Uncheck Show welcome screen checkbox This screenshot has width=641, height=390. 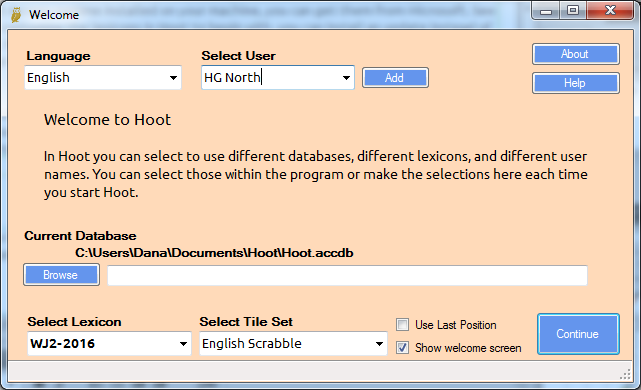tap(402, 347)
